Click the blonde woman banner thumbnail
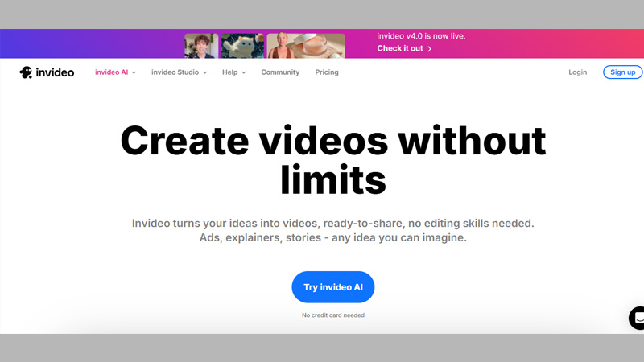Image resolution: width=644 pixels, height=362 pixels. pyautogui.click(x=285, y=46)
